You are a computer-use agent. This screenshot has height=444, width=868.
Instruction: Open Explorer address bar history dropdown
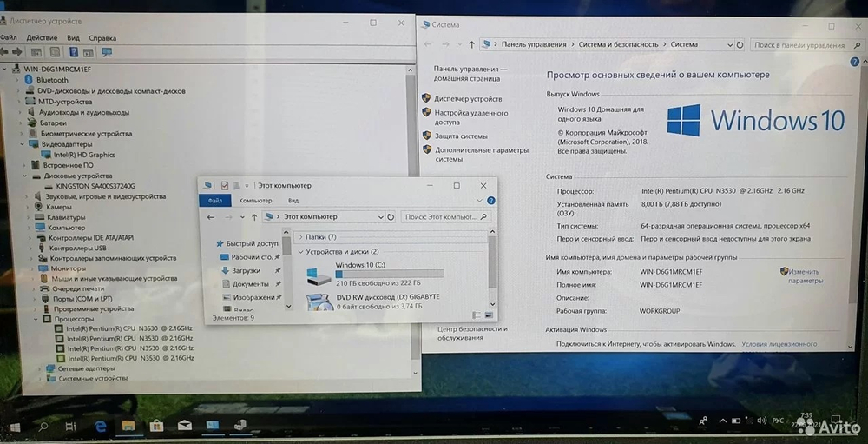point(380,217)
